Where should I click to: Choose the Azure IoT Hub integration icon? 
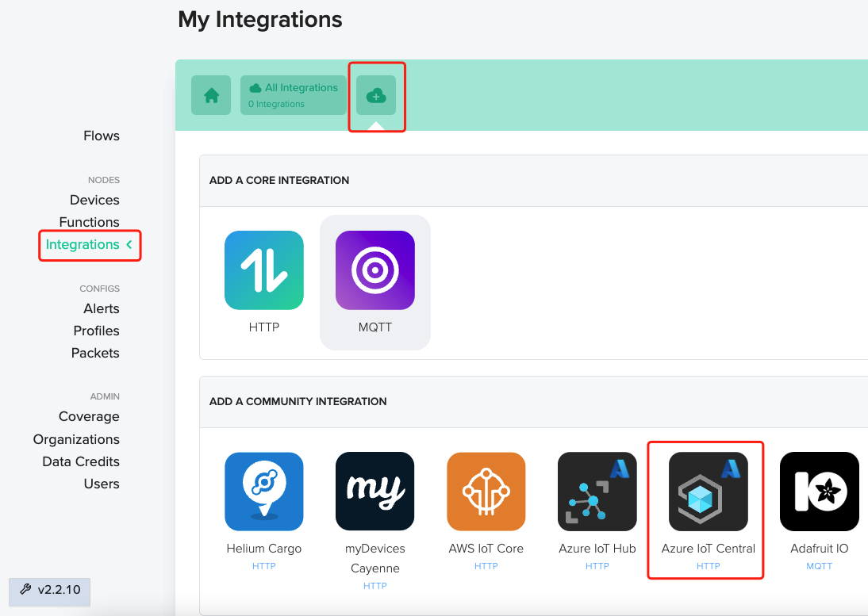coord(597,491)
